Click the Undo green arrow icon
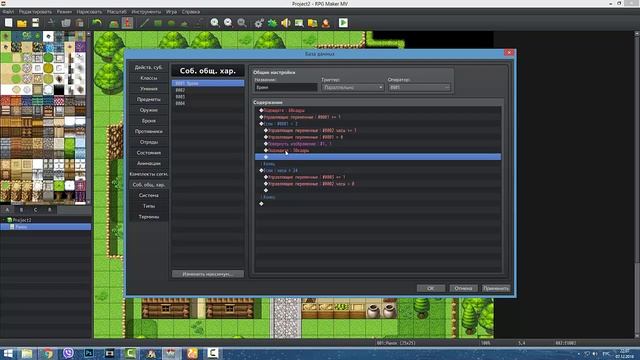This screenshot has width=640, height=360. tap(96, 23)
